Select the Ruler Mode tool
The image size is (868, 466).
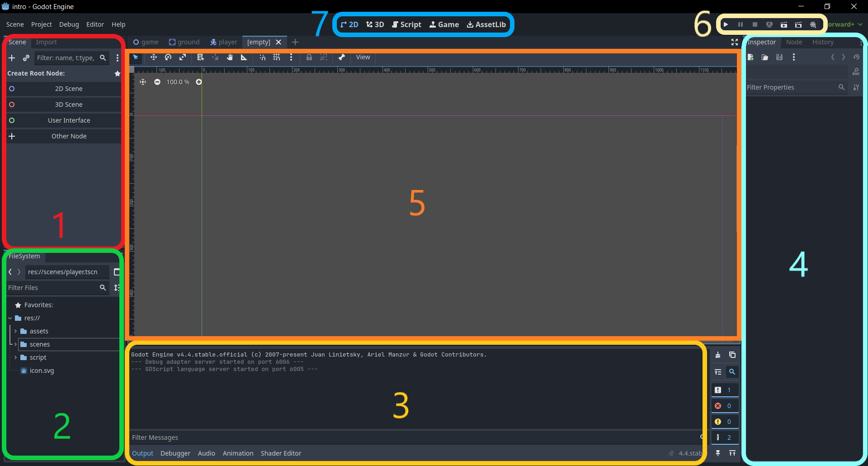pyautogui.click(x=244, y=57)
